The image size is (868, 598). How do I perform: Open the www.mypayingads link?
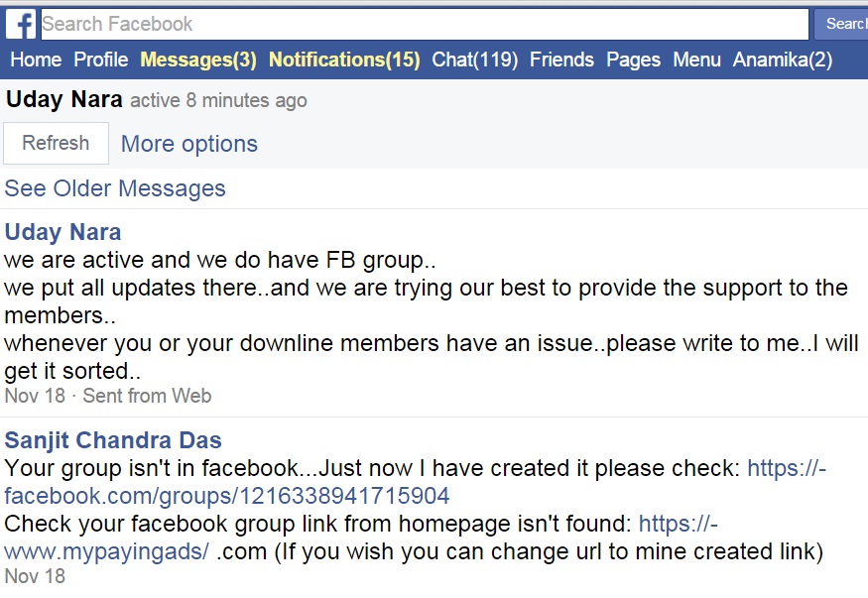point(106,551)
